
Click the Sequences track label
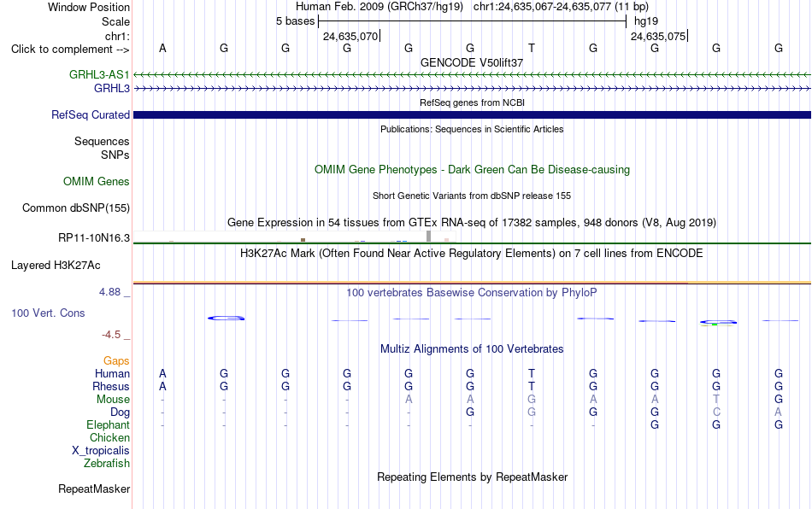[102, 141]
